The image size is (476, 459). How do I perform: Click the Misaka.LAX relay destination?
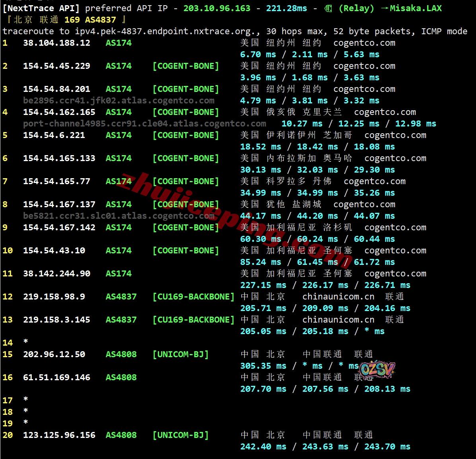tap(416, 8)
